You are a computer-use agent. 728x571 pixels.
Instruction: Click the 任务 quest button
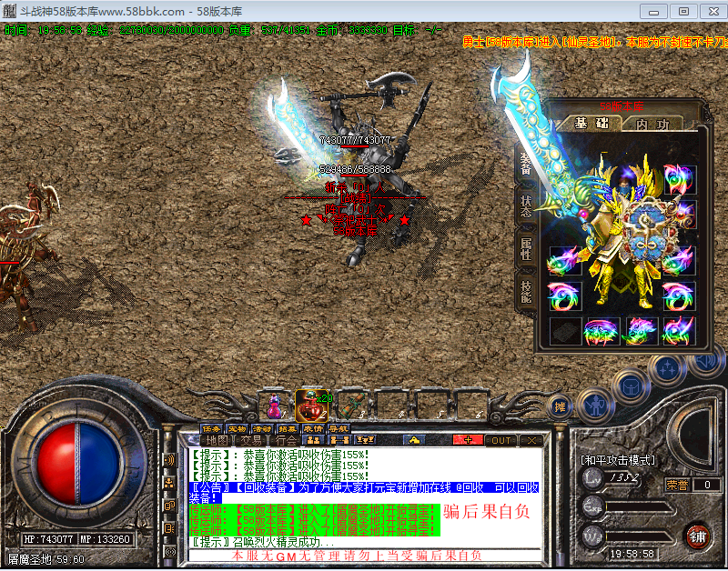211,429
